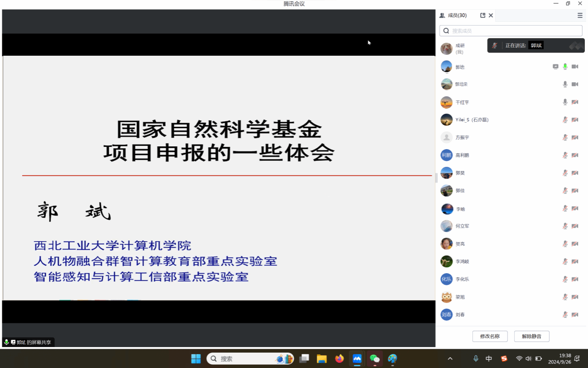Click the screen-sharing icon in the second member row
Viewport: 588px width, 368px height.
coord(555,66)
